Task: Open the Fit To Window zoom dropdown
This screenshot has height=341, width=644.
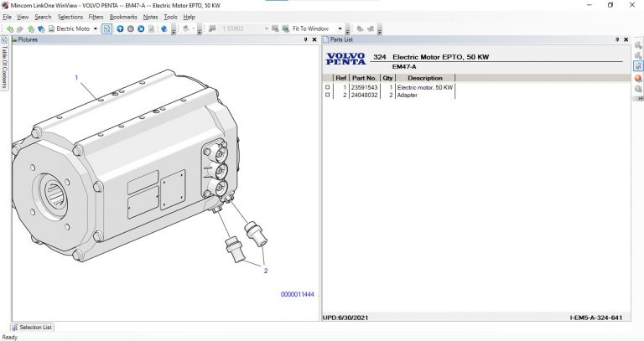Action: (x=340, y=28)
